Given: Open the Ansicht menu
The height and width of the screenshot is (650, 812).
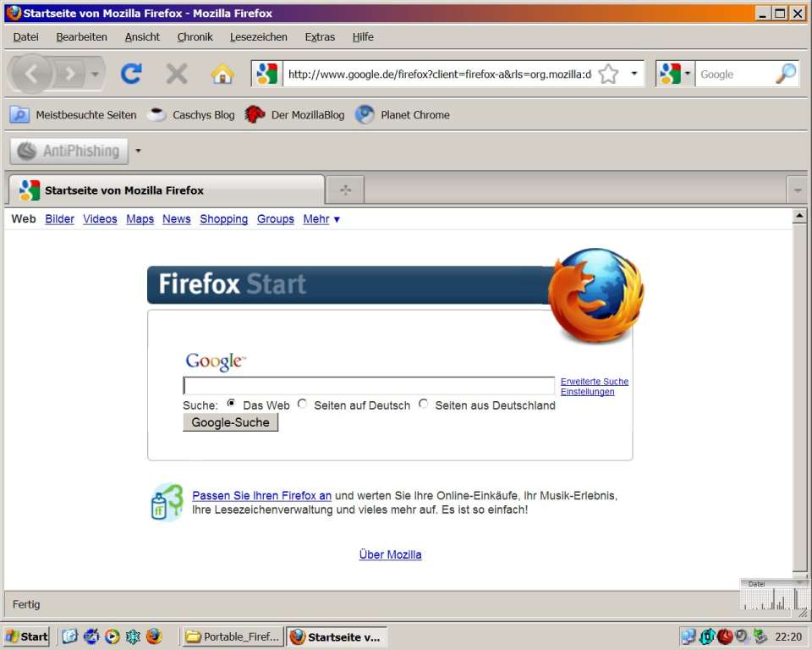Looking at the screenshot, I should [x=142, y=36].
